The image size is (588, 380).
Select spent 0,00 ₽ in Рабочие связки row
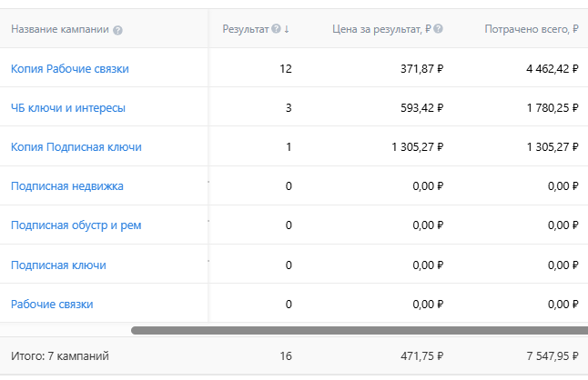pyautogui.click(x=563, y=305)
